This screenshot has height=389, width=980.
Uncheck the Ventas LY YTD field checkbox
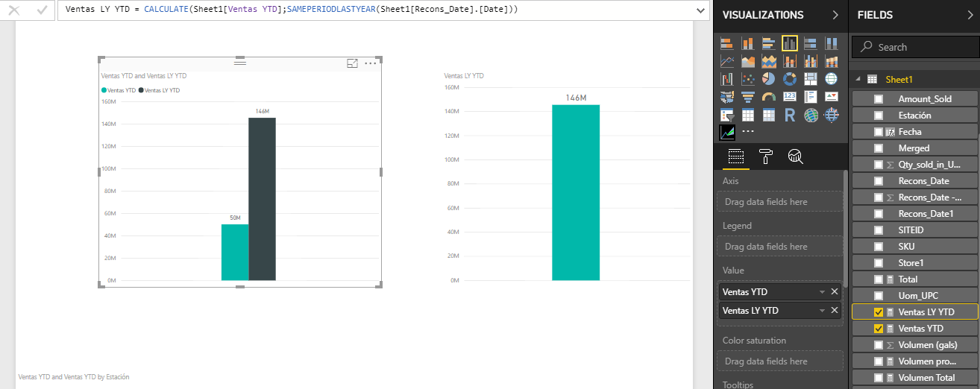878,312
